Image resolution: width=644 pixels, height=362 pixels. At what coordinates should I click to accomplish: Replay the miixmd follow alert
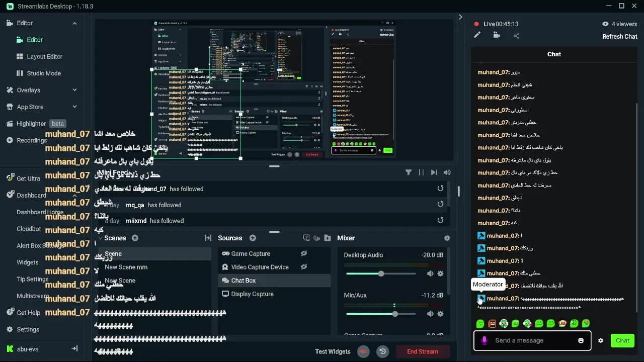pyautogui.click(x=440, y=220)
